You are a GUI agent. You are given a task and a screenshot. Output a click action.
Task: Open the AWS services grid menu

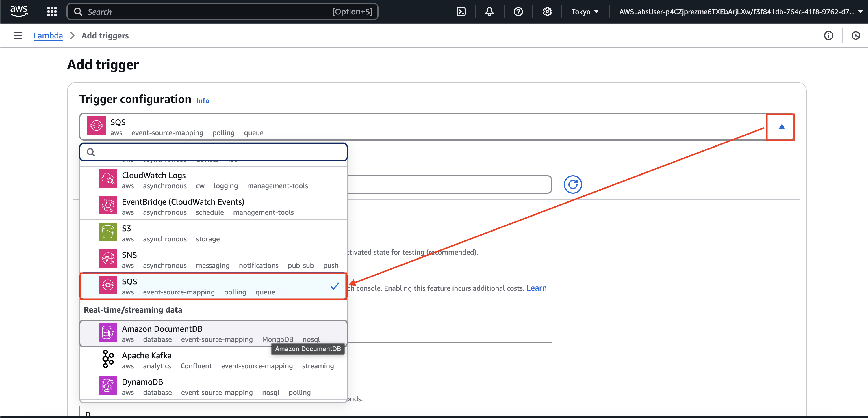52,12
